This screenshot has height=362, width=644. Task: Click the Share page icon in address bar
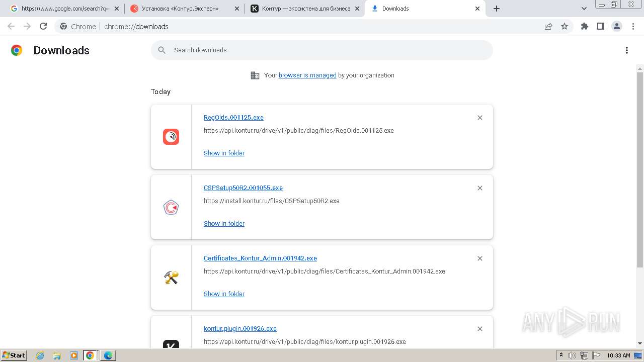[x=548, y=26]
